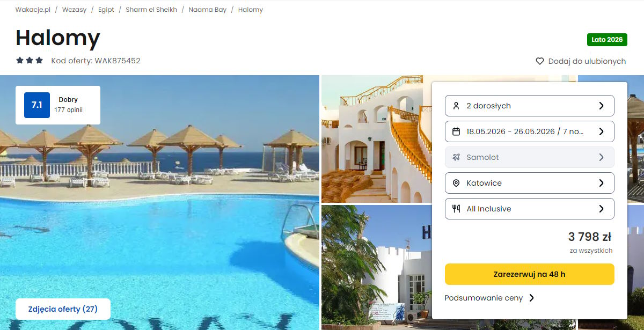
Task: Click the fork and knife All Inclusive icon
Action: tap(456, 209)
